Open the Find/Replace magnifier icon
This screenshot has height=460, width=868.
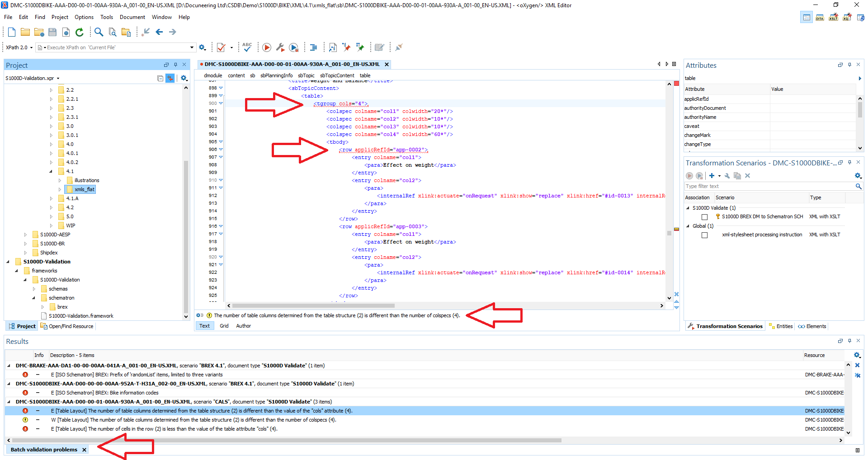point(99,32)
